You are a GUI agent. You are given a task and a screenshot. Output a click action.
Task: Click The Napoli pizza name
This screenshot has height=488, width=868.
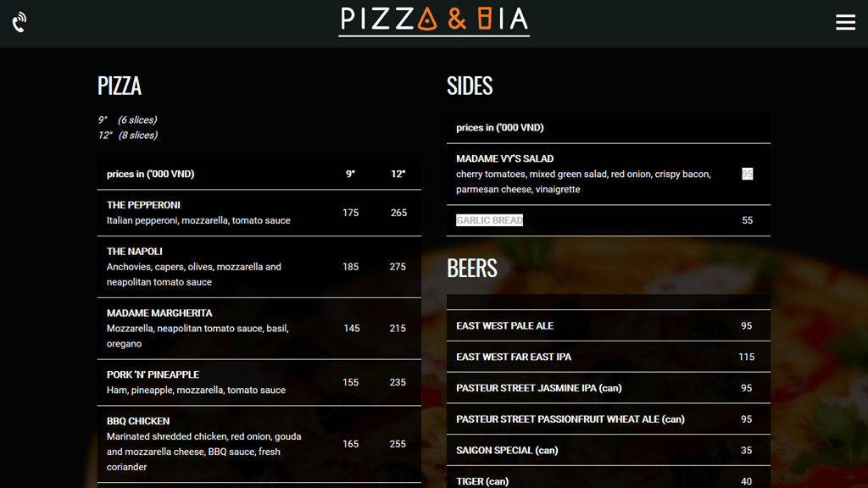[x=134, y=252]
